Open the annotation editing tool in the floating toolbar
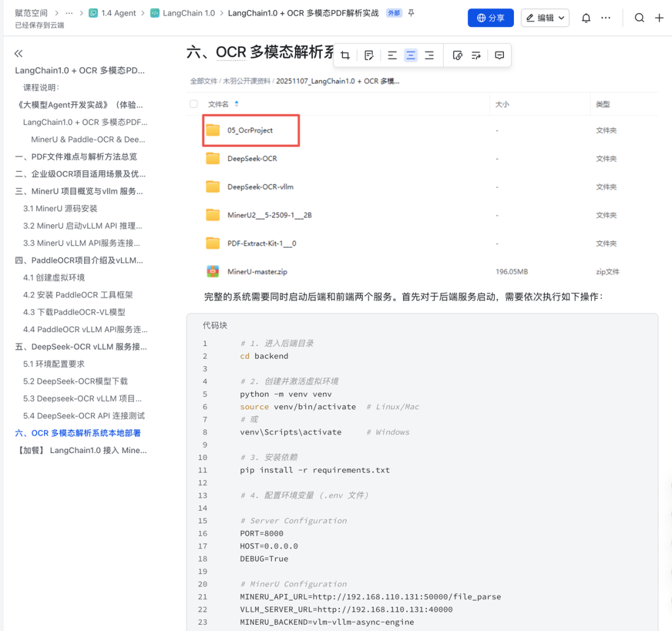The height and width of the screenshot is (631, 672). tap(368, 55)
